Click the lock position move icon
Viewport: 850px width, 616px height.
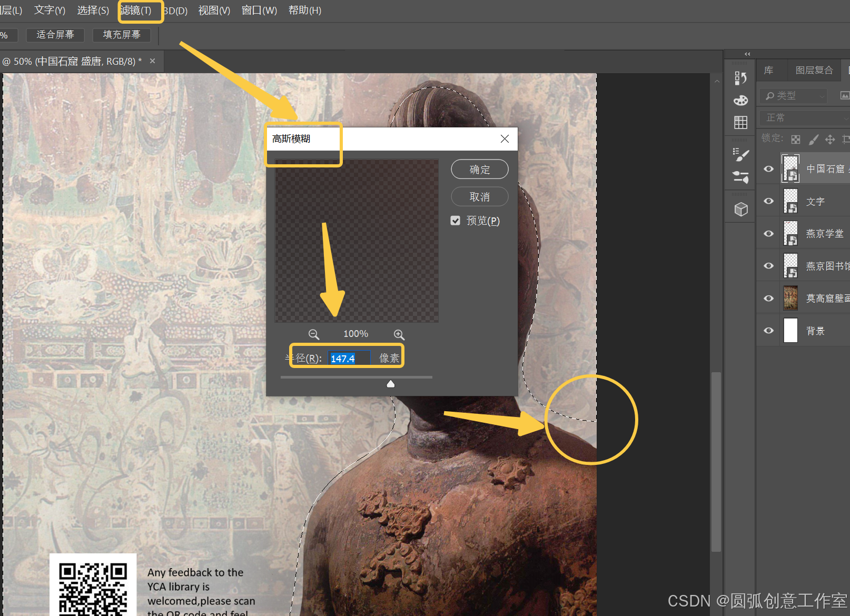coord(830,140)
